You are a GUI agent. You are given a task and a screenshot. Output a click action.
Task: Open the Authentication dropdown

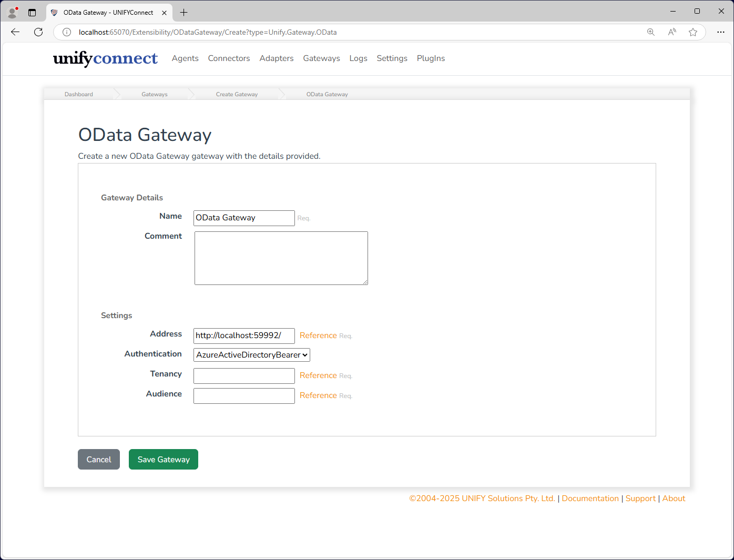[252, 355]
